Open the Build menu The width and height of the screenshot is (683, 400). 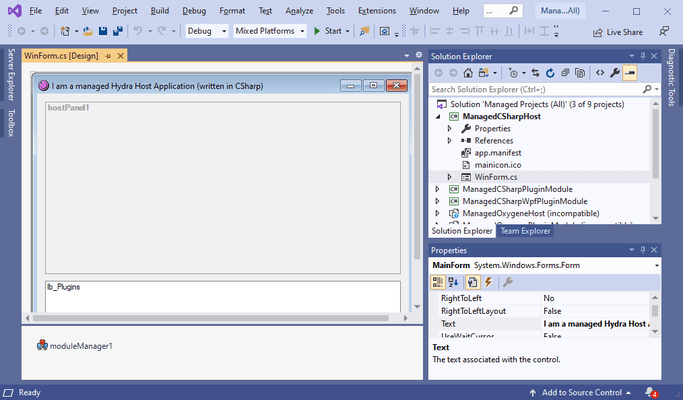[x=160, y=11]
